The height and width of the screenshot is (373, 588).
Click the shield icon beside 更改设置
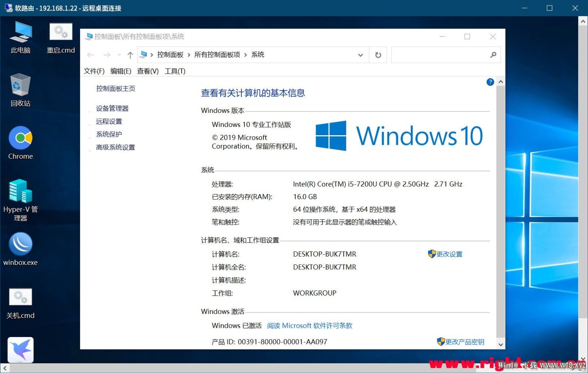point(432,254)
